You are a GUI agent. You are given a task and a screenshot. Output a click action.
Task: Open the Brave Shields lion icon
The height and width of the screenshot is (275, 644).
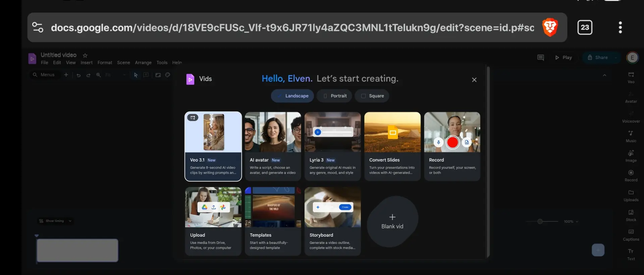coord(550,27)
